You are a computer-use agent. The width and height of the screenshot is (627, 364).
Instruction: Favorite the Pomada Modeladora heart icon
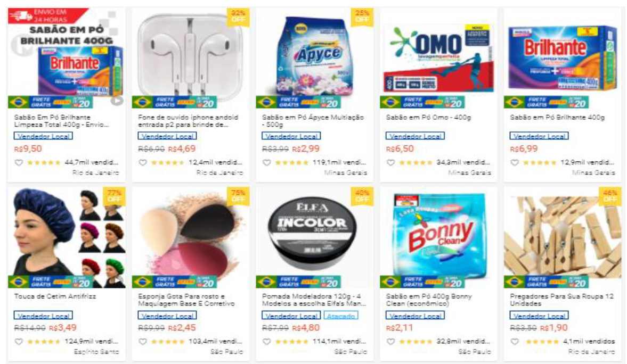(x=267, y=342)
